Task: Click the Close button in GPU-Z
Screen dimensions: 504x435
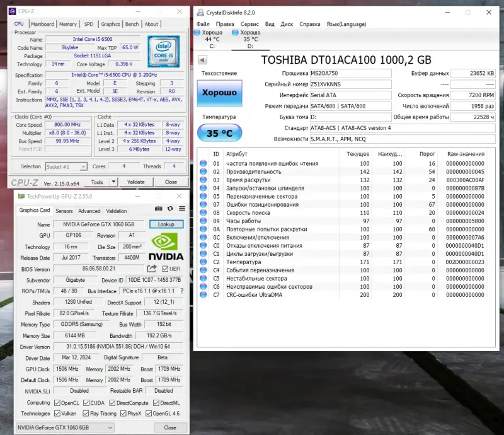Action: point(170,427)
